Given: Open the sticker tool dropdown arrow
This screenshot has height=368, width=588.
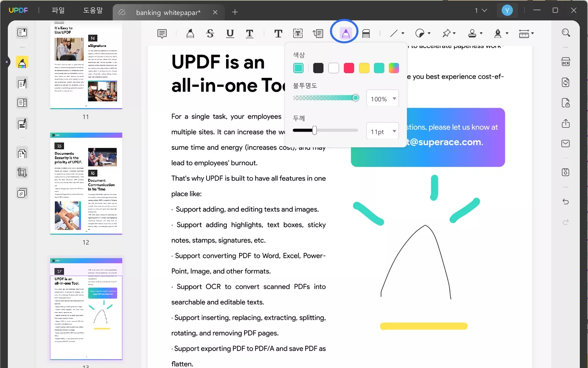Looking at the screenshot, I should click(x=454, y=33).
